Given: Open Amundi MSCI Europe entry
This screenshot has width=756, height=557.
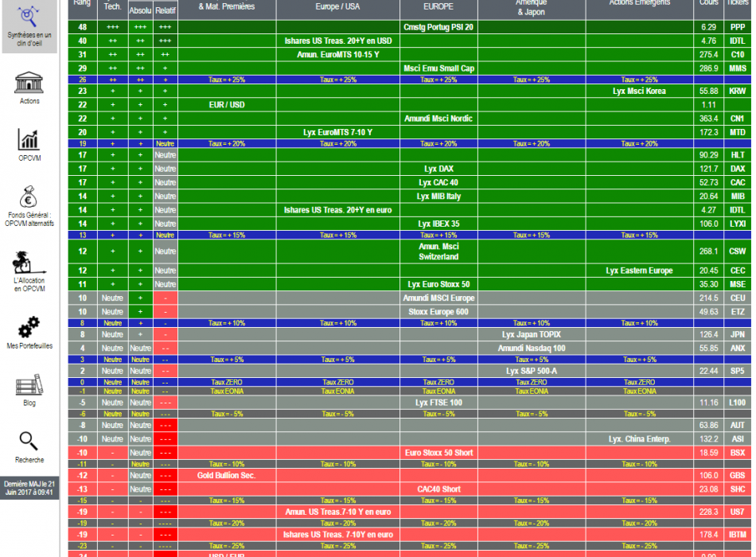Looking at the screenshot, I should pyautogui.click(x=438, y=298).
